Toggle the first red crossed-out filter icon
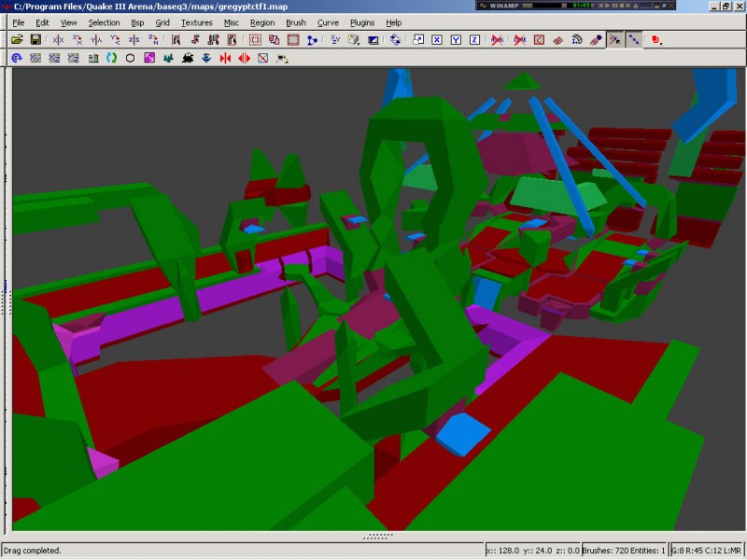 tap(498, 40)
